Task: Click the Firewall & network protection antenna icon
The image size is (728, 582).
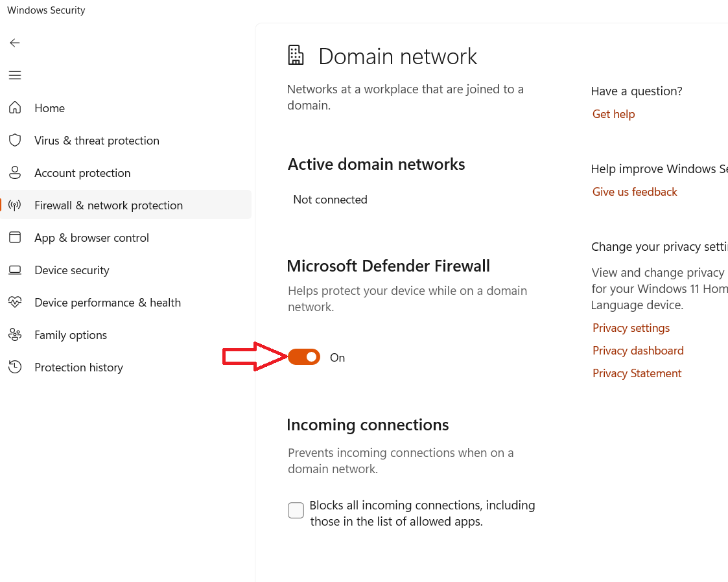Action: point(15,205)
